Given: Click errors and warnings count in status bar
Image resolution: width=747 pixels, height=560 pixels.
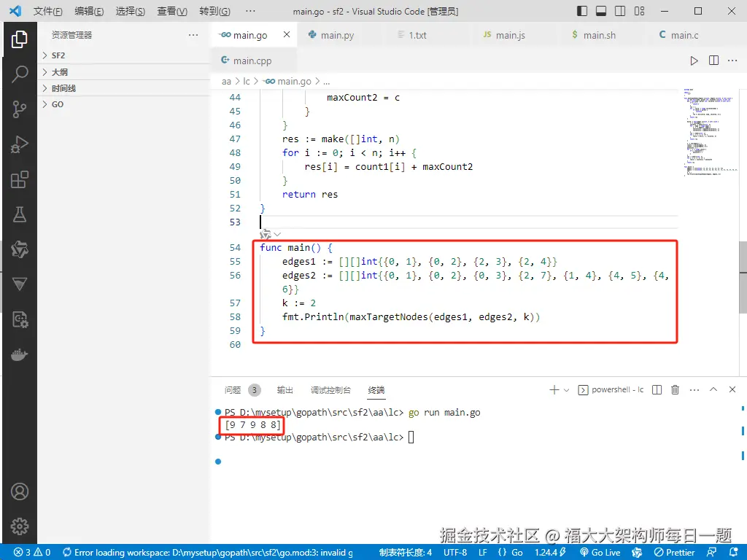Looking at the screenshot, I should (x=32, y=553).
